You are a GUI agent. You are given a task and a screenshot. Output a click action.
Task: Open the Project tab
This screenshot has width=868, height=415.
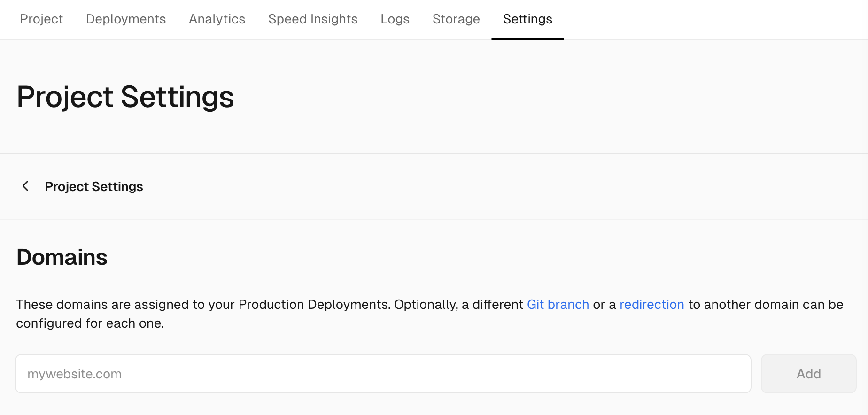41,19
